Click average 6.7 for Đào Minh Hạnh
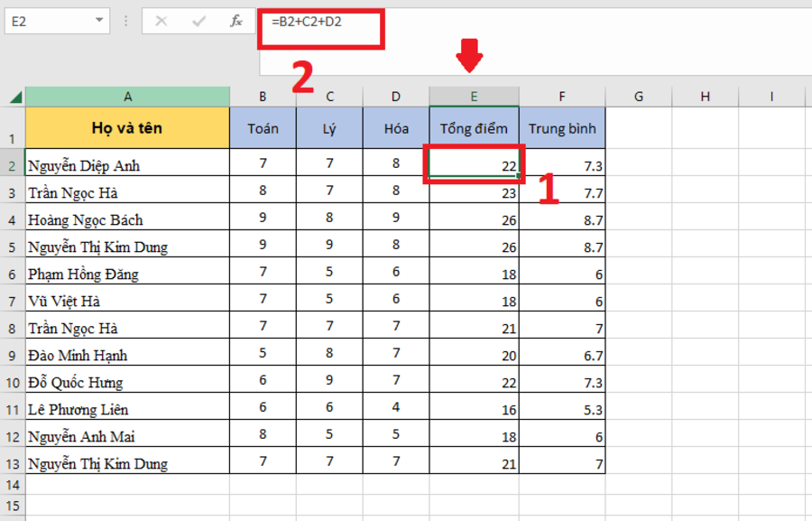The height and width of the screenshot is (521, 812). [562, 352]
